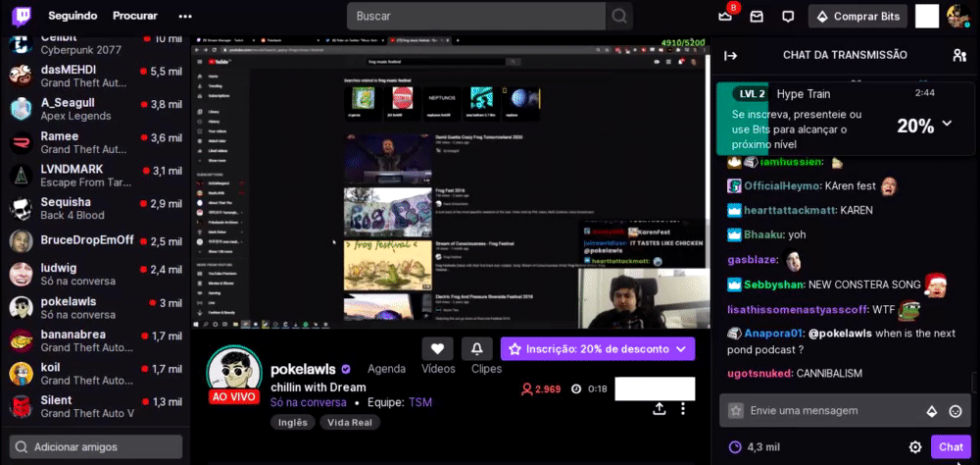Viewport: 980px width, 465px height.
Task: Open the Só na conversa category link
Action: point(308,402)
